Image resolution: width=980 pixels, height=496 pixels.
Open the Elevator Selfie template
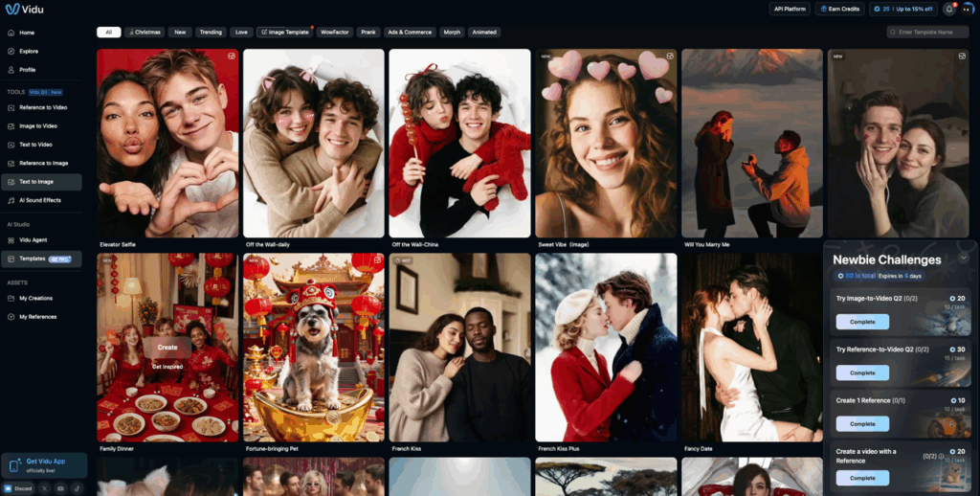pos(167,144)
